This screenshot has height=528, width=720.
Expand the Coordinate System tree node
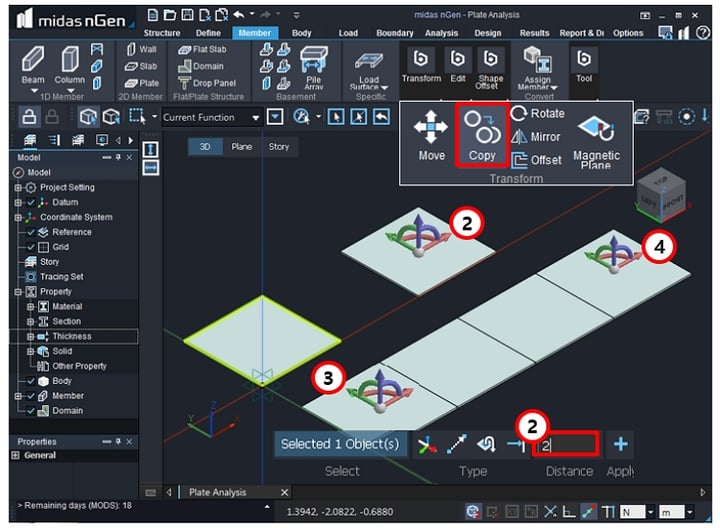18,217
